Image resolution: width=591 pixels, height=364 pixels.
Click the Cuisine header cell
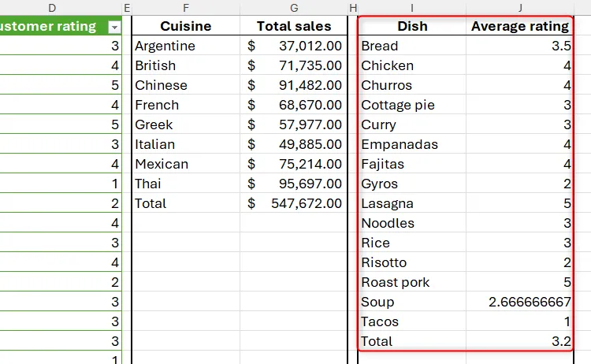coord(186,26)
